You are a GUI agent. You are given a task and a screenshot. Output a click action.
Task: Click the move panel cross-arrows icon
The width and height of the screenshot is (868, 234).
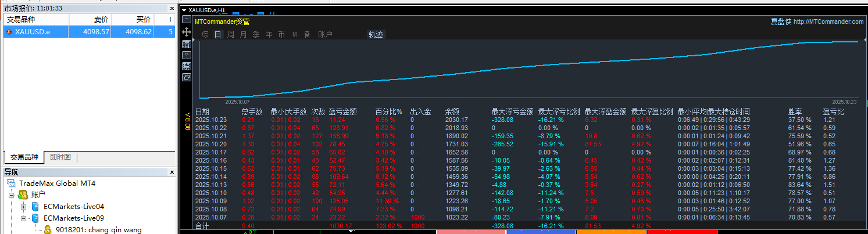pos(187,32)
